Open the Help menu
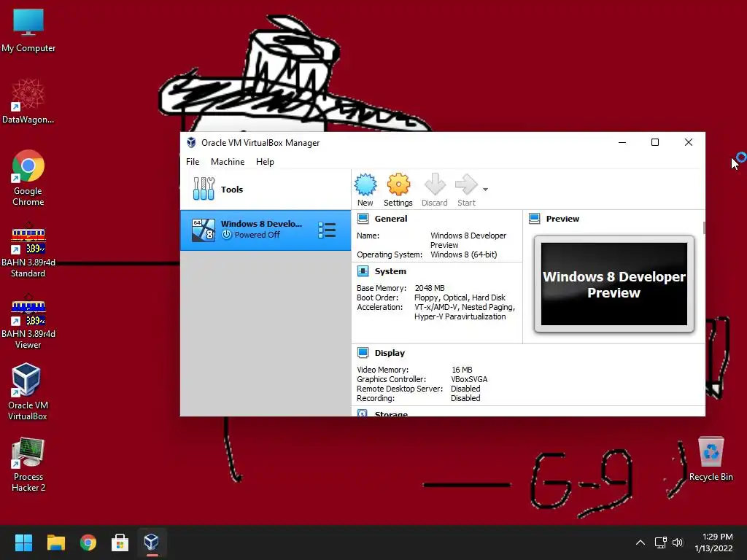Viewport: 747px width, 560px height. (x=265, y=162)
